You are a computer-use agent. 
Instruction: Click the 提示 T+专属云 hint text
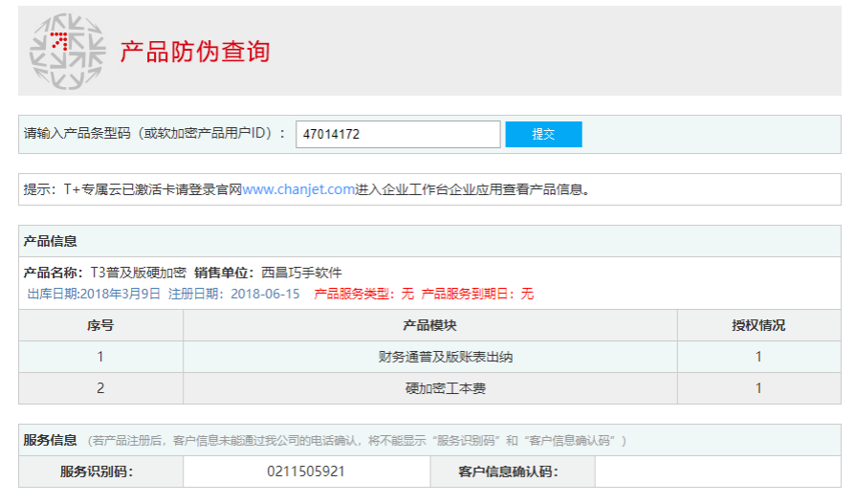(x=306, y=189)
